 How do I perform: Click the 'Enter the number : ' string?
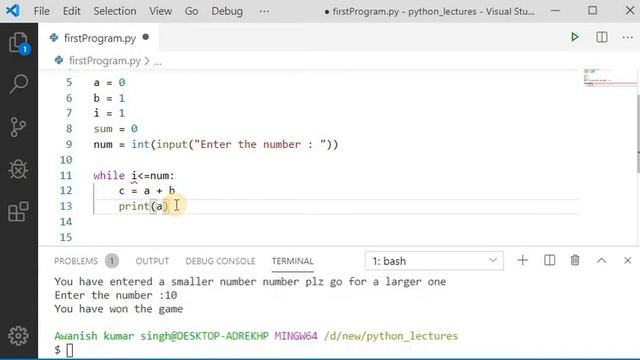coord(260,144)
